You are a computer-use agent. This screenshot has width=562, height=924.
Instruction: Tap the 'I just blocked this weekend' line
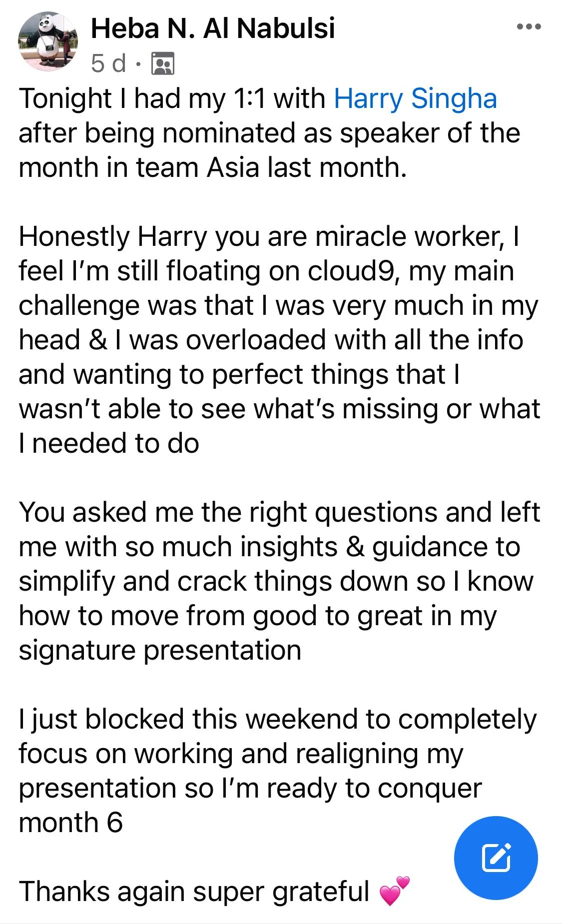pyautogui.click(x=277, y=720)
